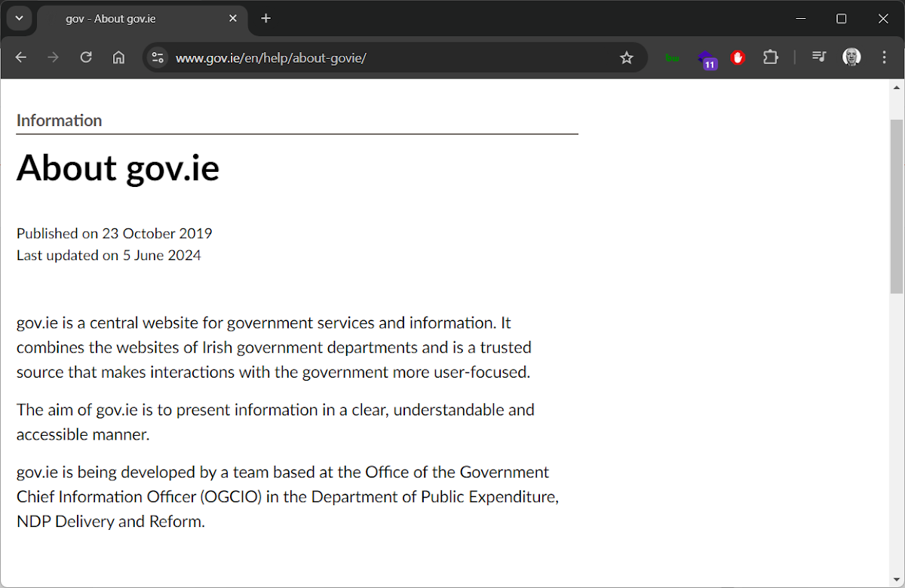Open Chrome's three-dot menu
This screenshot has width=905, height=588.
coord(883,57)
